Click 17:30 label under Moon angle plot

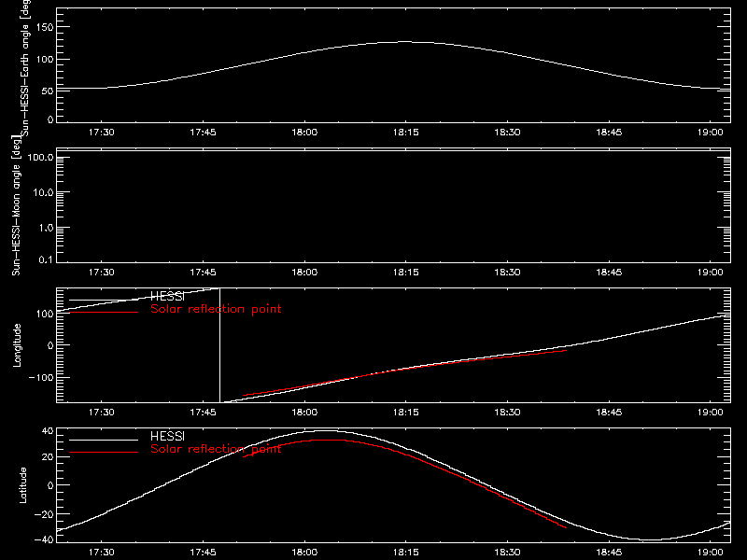point(102,272)
